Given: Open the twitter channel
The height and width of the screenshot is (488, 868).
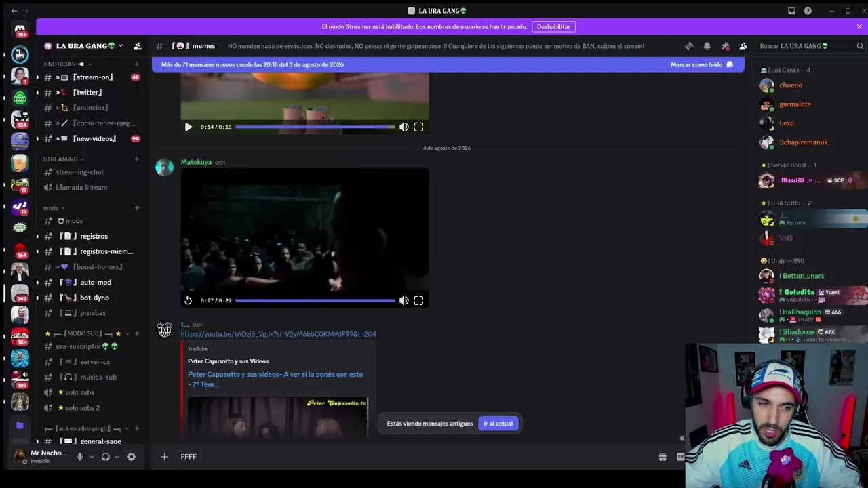Looking at the screenshot, I should 91,92.
